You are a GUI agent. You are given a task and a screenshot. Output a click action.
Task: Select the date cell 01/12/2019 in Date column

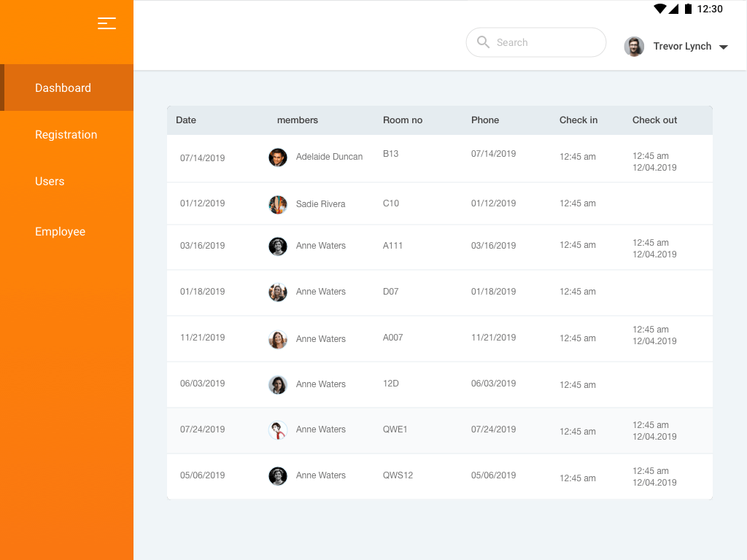click(x=203, y=203)
